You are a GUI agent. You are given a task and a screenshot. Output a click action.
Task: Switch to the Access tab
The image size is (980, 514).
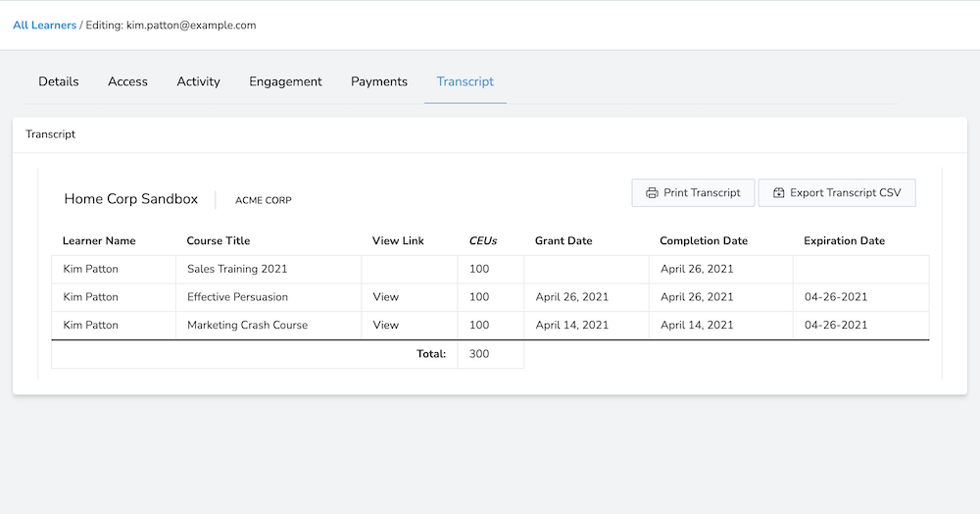pos(127,81)
